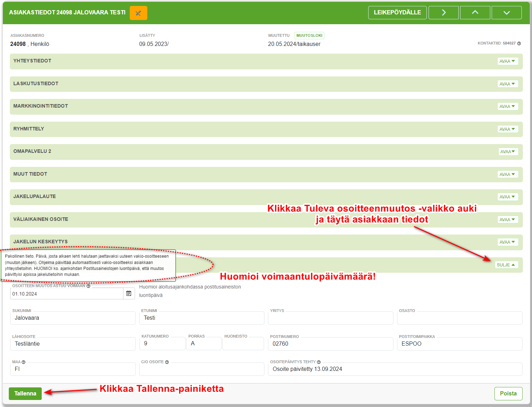Click the empty Huoneisto field
This screenshot has height=407, width=532.
243,344
